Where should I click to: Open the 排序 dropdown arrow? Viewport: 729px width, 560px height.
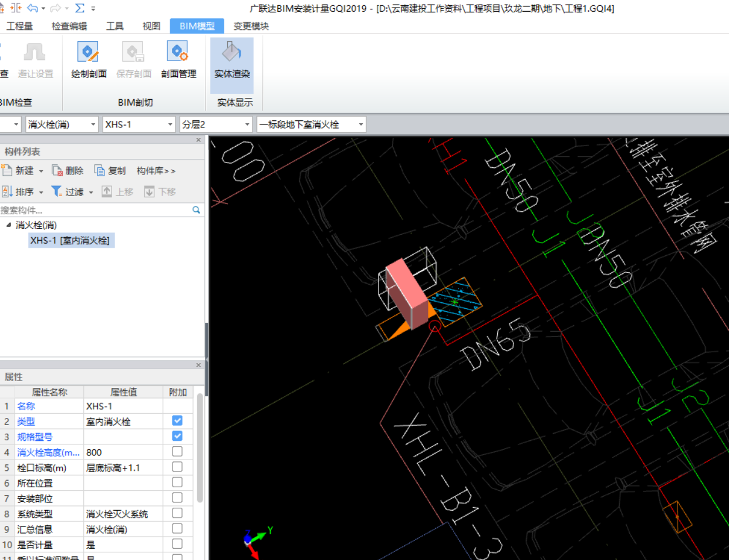pos(41,192)
